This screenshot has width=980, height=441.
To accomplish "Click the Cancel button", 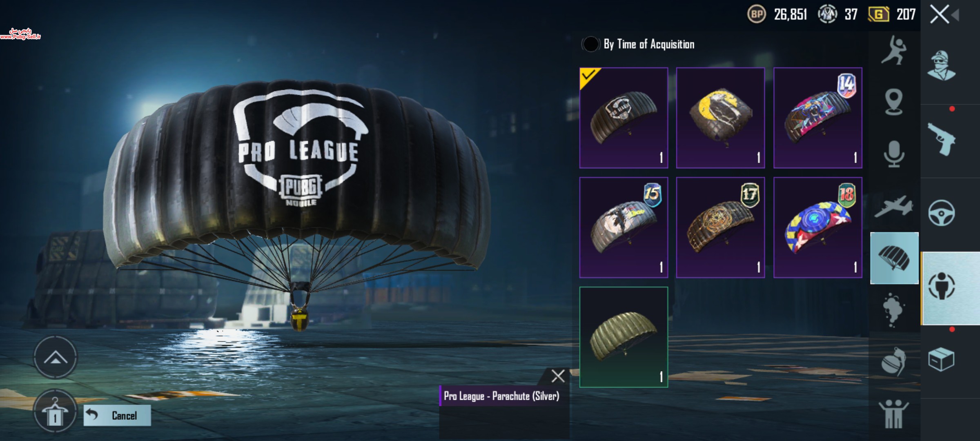I will click(x=117, y=416).
